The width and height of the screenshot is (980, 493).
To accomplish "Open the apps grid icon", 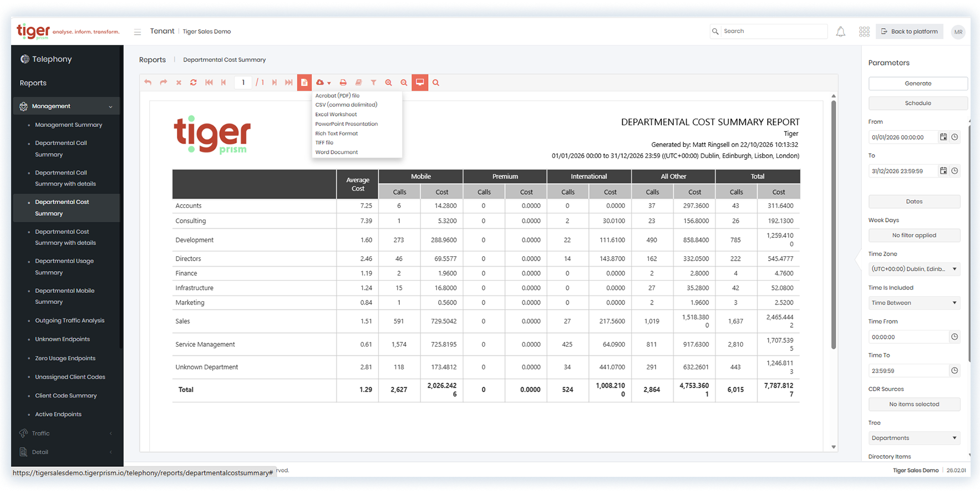I will [864, 32].
